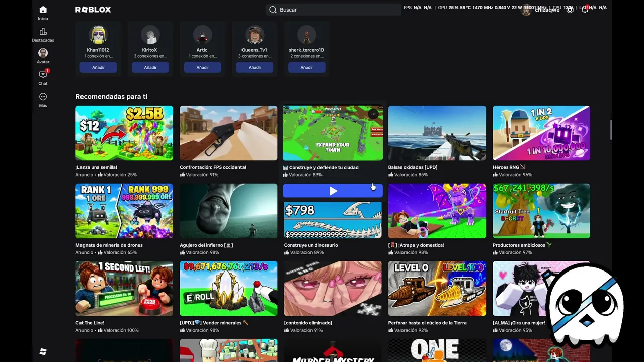
Task: Click Khan11012's avatar picture
Action: [98, 35]
